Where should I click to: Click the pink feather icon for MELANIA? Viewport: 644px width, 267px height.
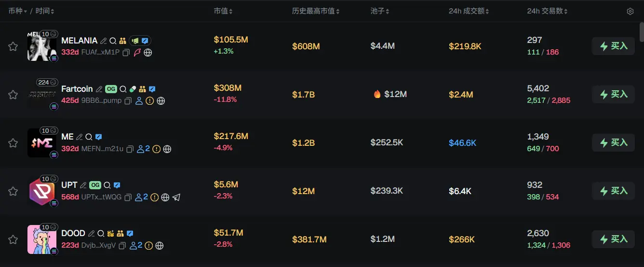point(137,53)
